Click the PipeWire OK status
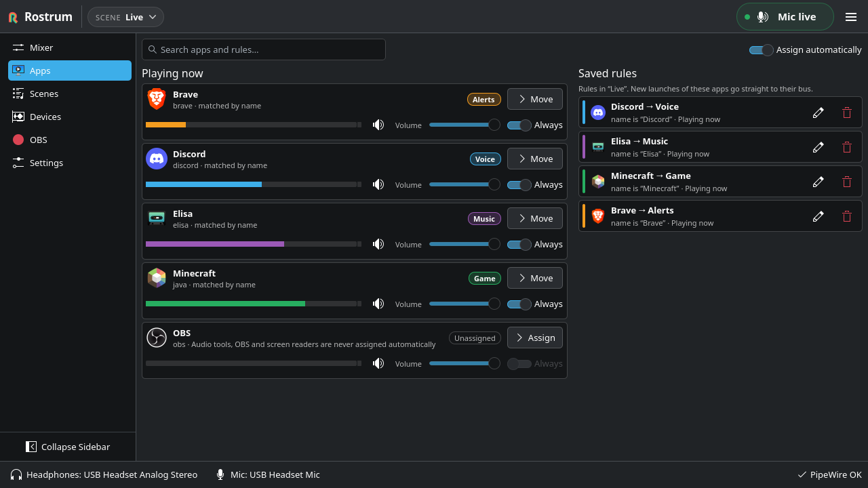Screen dimensions: 868x488 [829, 474]
